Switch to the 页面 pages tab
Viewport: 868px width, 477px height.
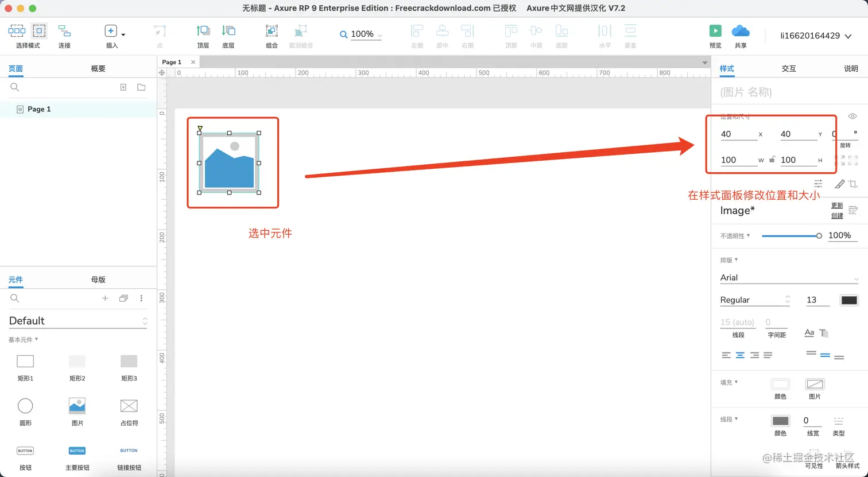(15, 69)
